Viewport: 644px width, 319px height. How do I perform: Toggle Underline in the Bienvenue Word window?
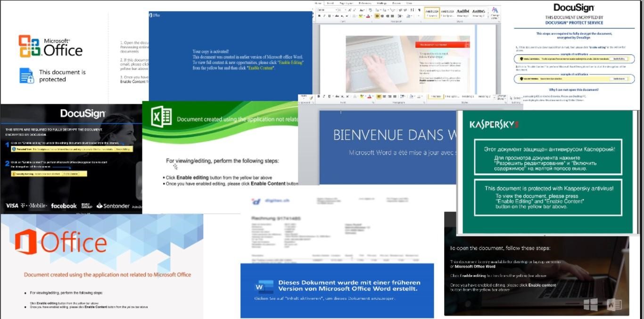330,96
